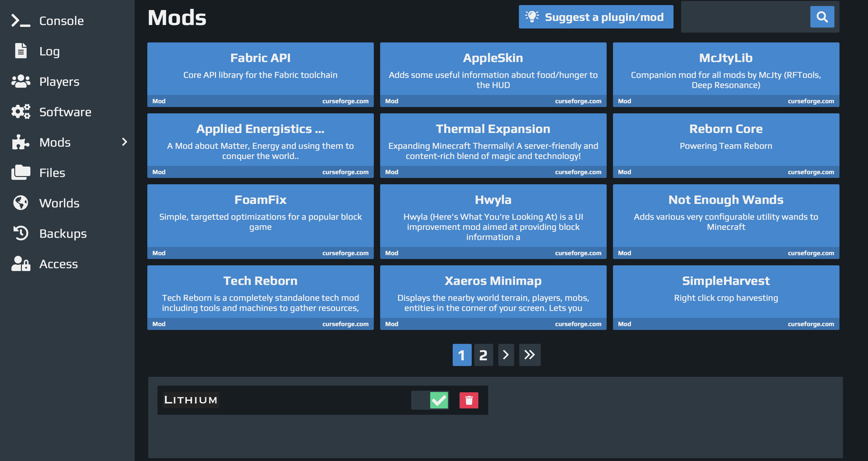
Task: Click the magnifier search button
Action: [822, 17]
